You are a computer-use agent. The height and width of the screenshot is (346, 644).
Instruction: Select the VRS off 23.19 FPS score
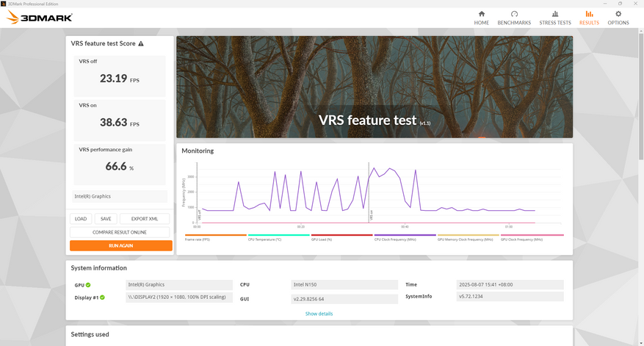point(120,78)
